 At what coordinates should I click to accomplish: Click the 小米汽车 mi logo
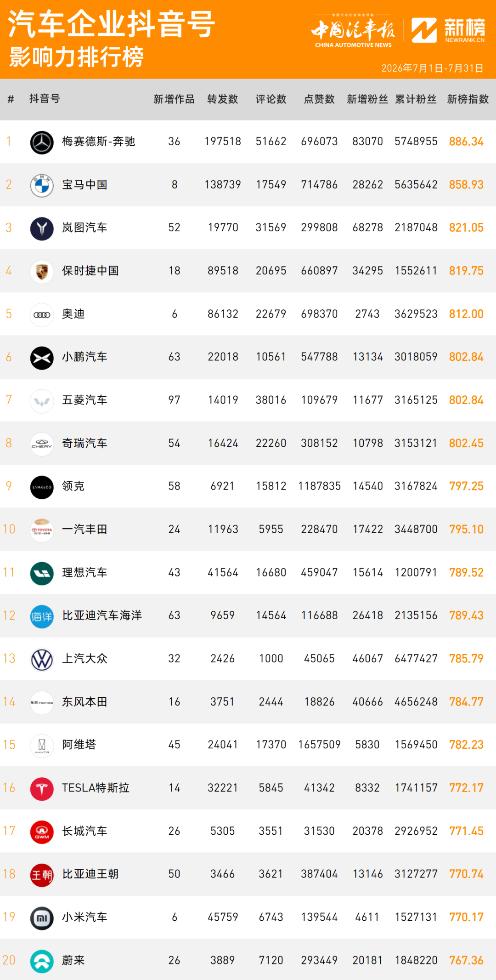[x=42, y=918]
